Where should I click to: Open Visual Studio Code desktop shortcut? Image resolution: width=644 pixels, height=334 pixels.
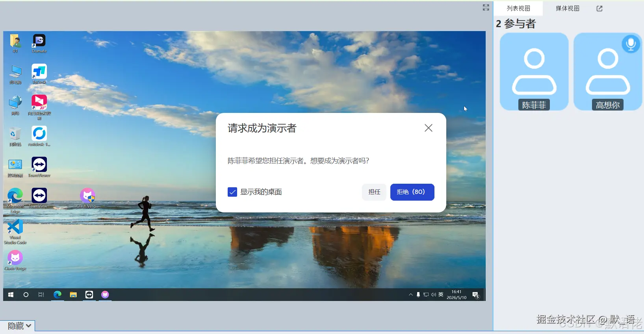pyautogui.click(x=15, y=232)
